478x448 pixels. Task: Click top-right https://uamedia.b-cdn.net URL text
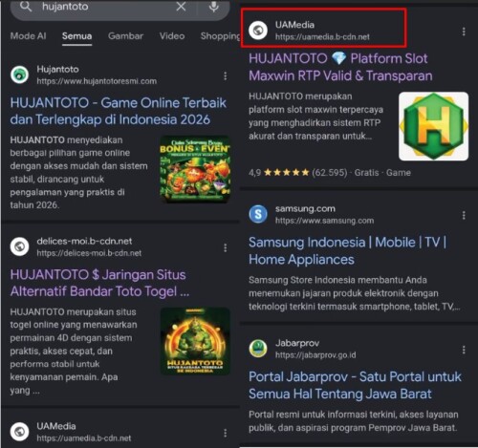click(x=322, y=37)
